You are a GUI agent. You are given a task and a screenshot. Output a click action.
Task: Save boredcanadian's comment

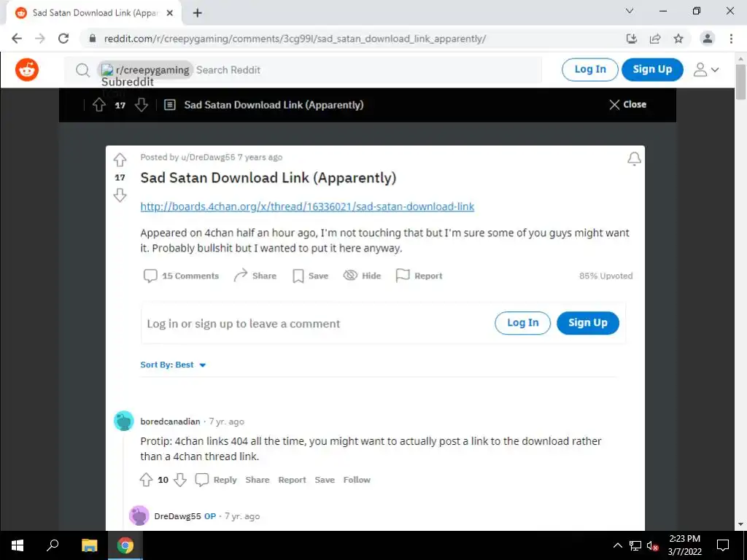pos(325,480)
